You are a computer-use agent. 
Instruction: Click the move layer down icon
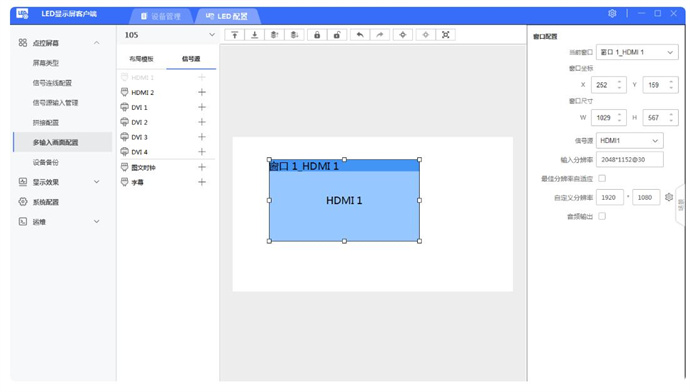(x=294, y=35)
